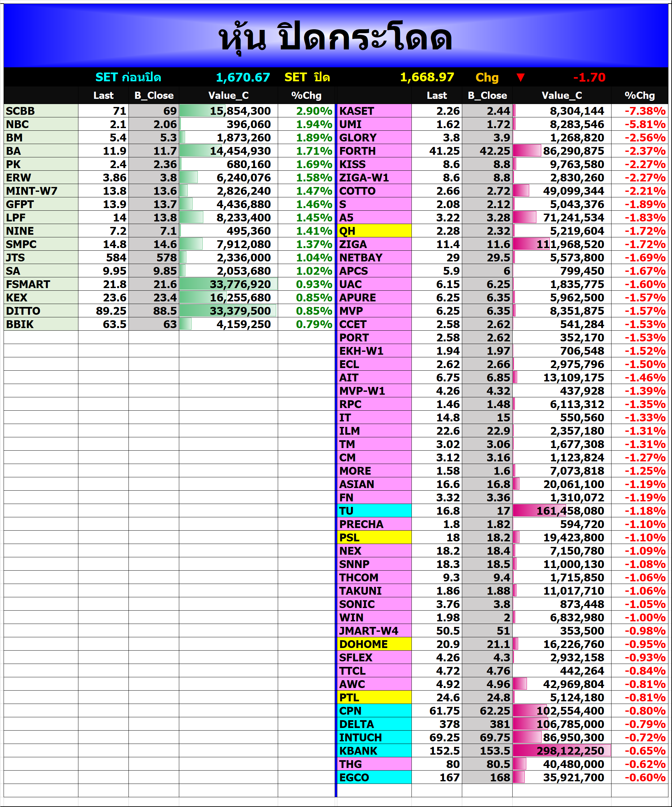Select the yellow DOHOME ticker cell
The image size is (672, 807).
click(374, 644)
